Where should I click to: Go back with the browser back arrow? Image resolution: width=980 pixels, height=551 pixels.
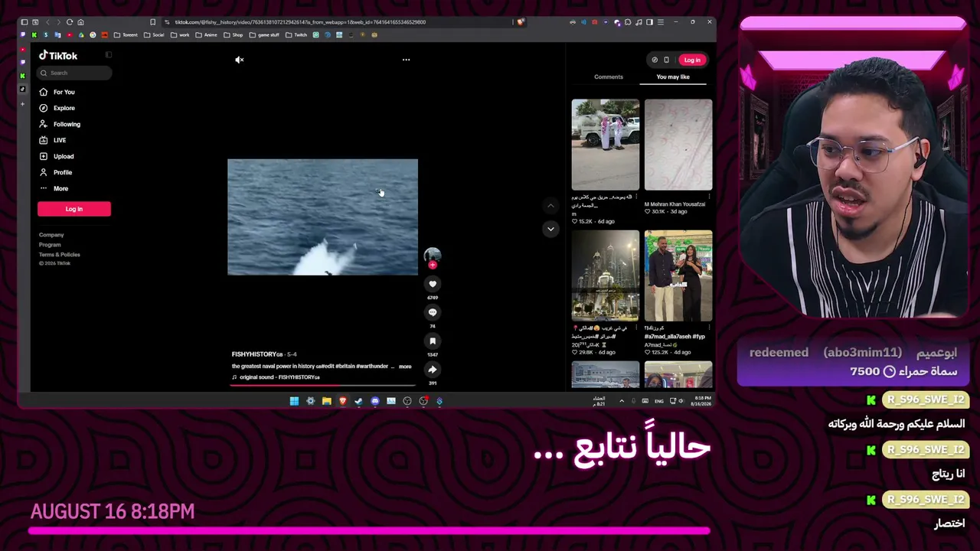click(47, 22)
